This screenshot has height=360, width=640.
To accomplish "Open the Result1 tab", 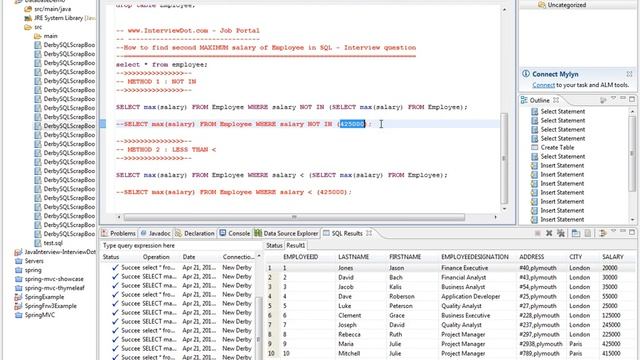I will 296,245.
